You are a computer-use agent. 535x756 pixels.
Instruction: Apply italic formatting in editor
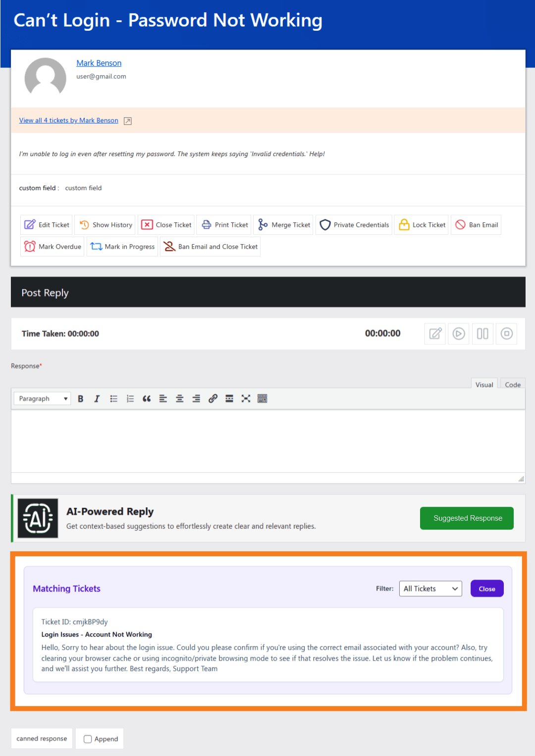tap(97, 399)
